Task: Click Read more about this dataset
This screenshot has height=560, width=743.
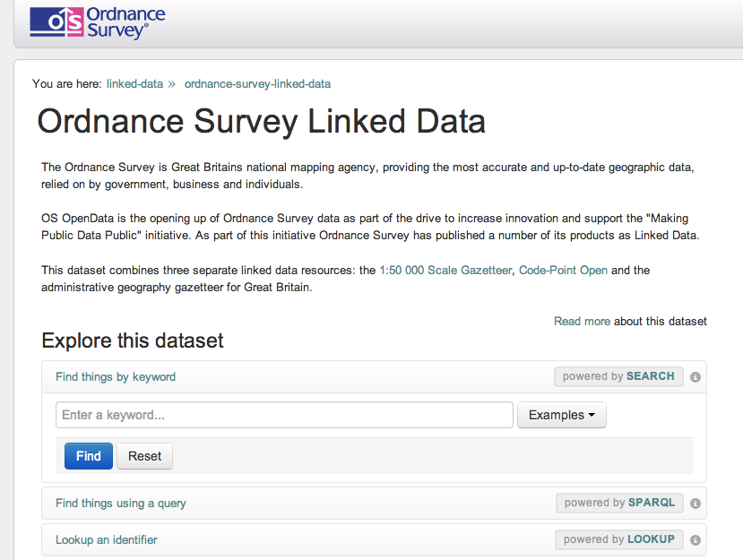Action: (x=582, y=322)
